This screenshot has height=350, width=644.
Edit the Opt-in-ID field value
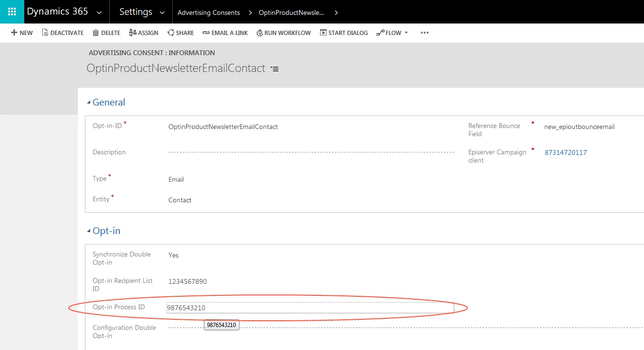223,127
